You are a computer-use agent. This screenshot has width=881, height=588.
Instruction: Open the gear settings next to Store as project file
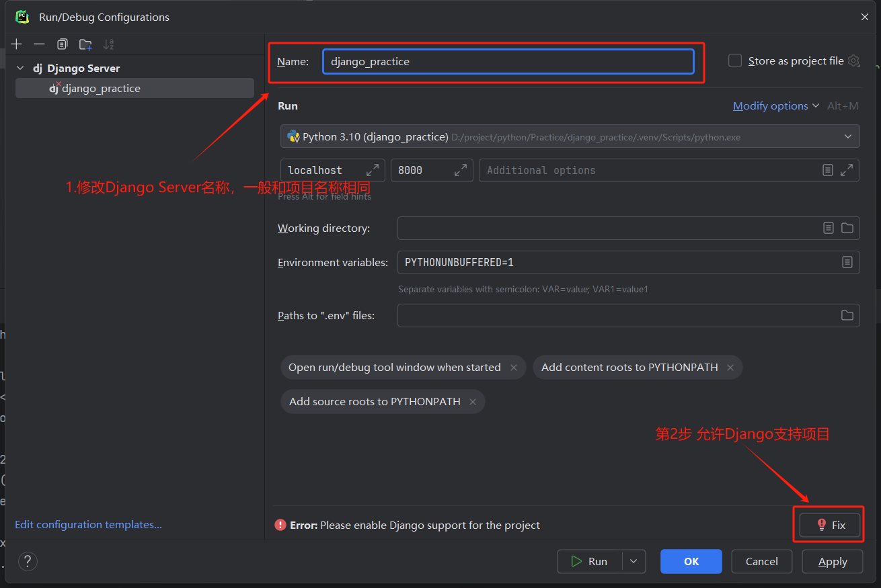pyautogui.click(x=853, y=61)
